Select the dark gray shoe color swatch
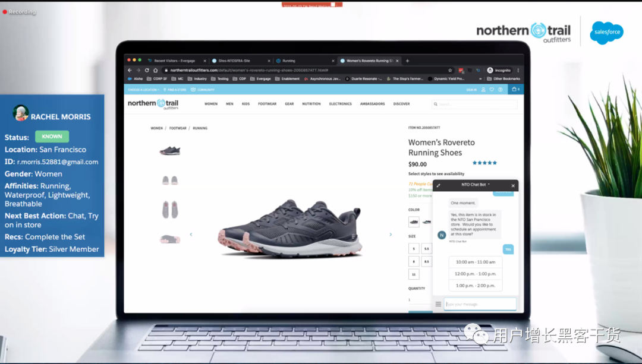 pos(414,221)
